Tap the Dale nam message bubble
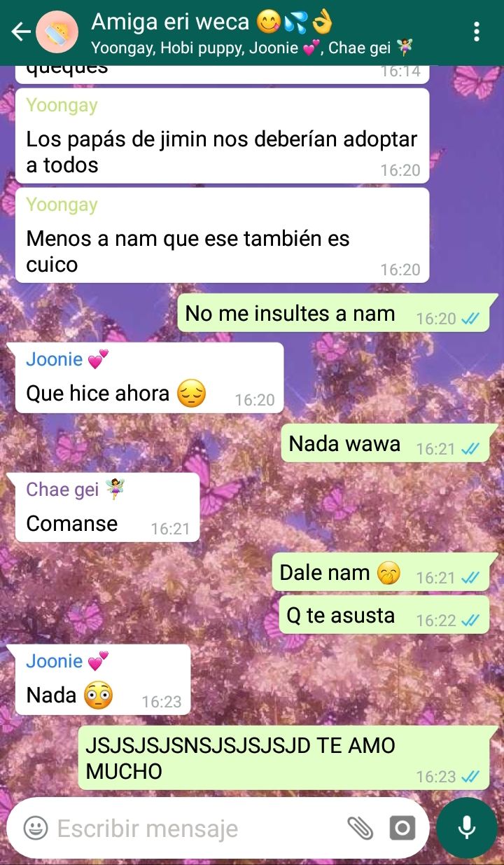The height and width of the screenshot is (865, 504). pos(380,573)
